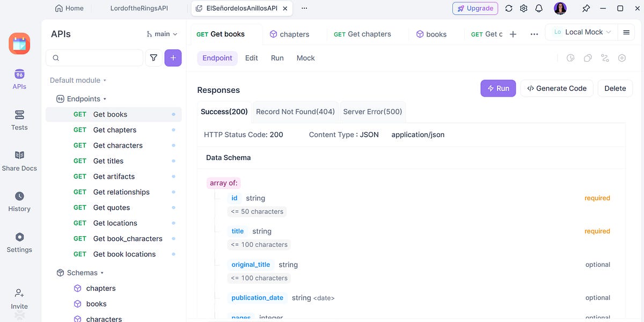This screenshot has width=644, height=322.
Task: Open the main branch dropdown
Action: click(x=162, y=34)
